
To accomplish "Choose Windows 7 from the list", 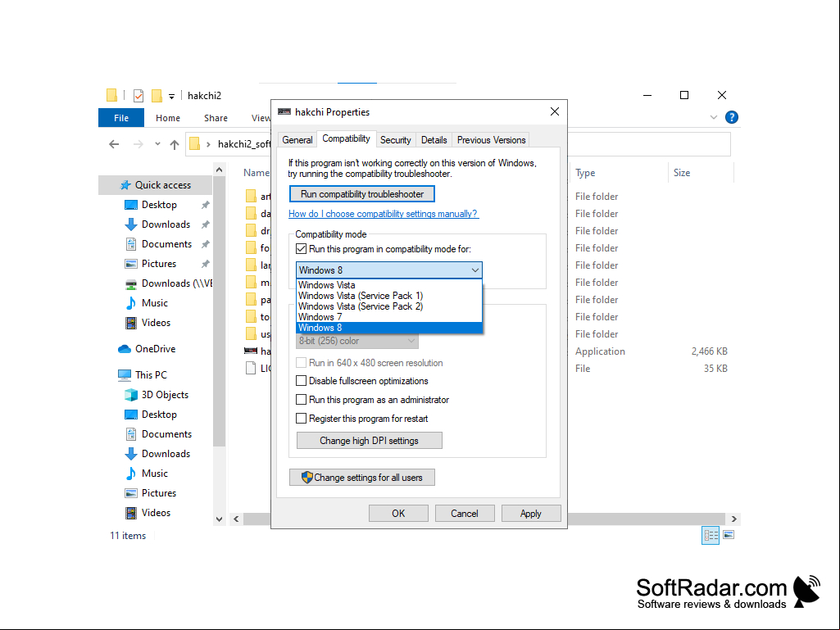I will [389, 317].
